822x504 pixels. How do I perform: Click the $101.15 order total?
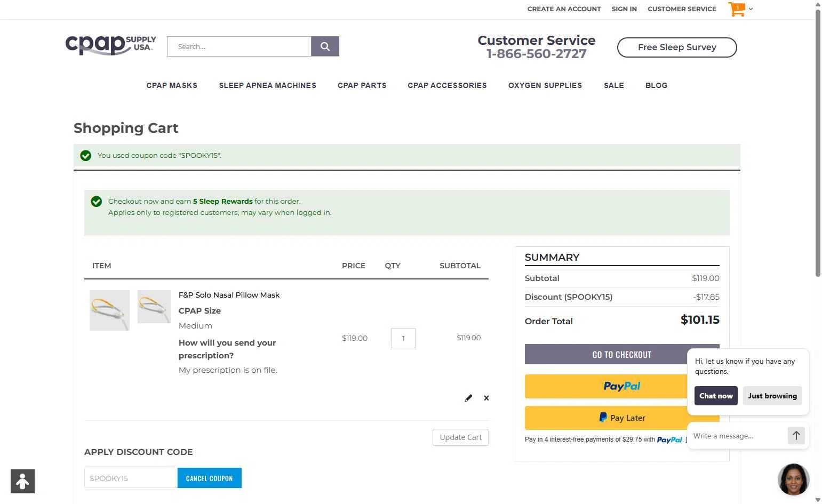click(700, 320)
